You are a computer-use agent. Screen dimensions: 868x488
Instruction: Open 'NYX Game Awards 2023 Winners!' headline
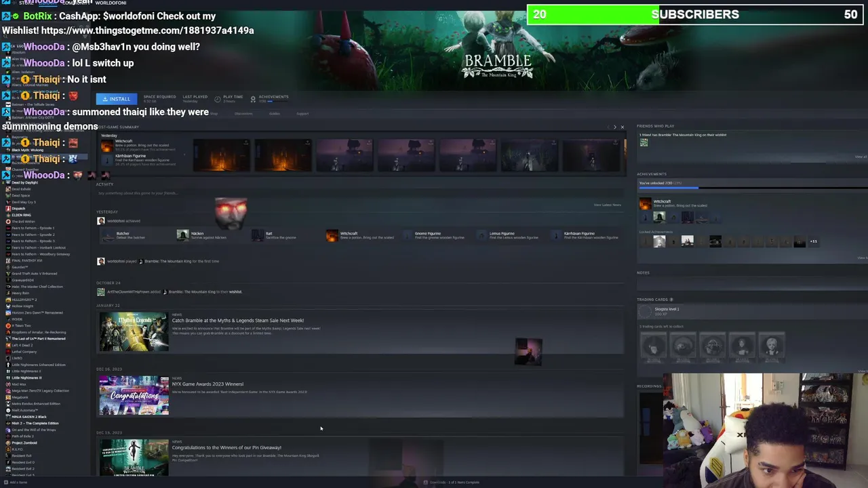click(208, 384)
